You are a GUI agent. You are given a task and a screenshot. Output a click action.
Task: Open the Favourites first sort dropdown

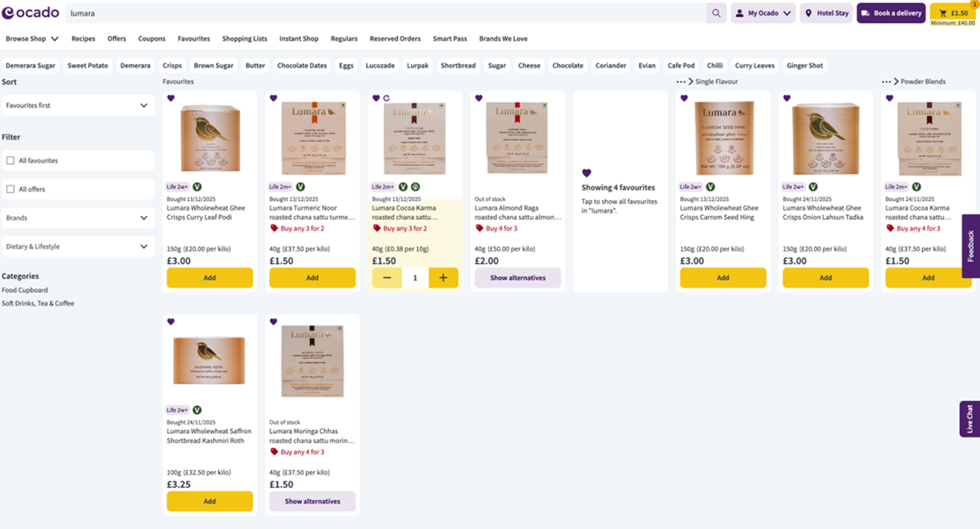78,105
